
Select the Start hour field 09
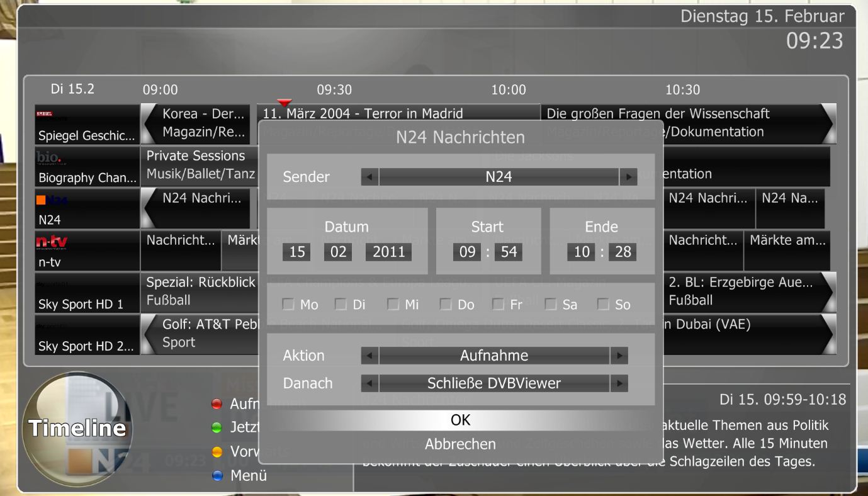point(467,252)
